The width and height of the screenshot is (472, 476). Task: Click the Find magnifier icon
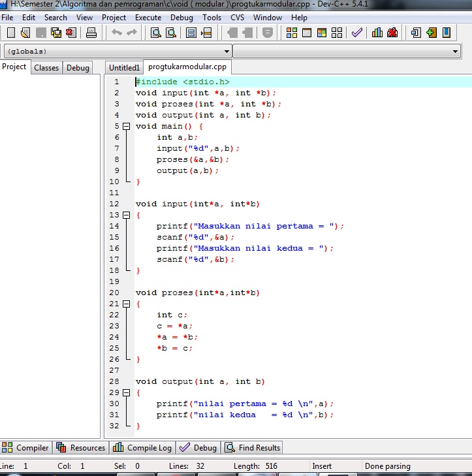[156, 33]
